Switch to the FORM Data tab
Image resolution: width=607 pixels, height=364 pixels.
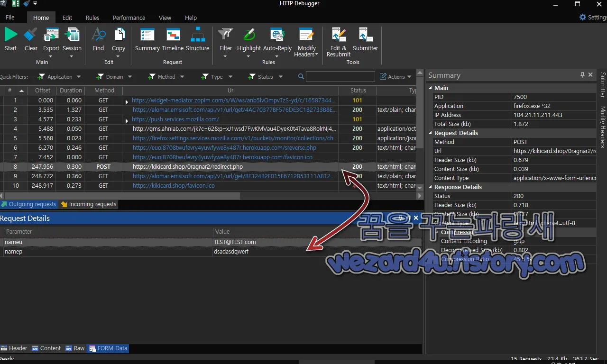click(108, 348)
